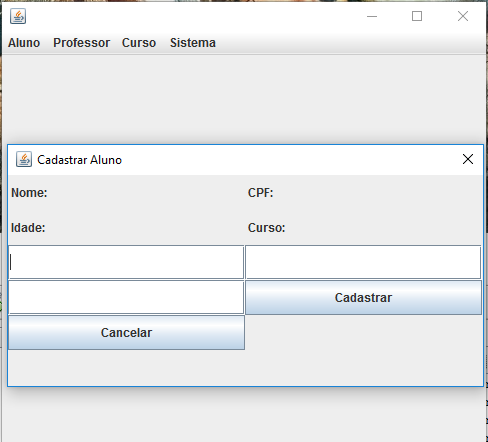Image resolution: width=488 pixels, height=442 pixels.
Task: Open the Curso menu in menu bar
Action: 139,43
